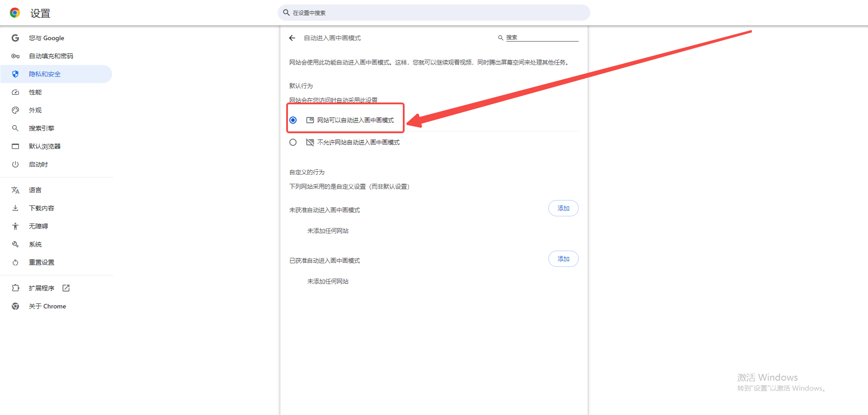Open 语言 settings
The image size is (868, 415).
coord(56,190)
